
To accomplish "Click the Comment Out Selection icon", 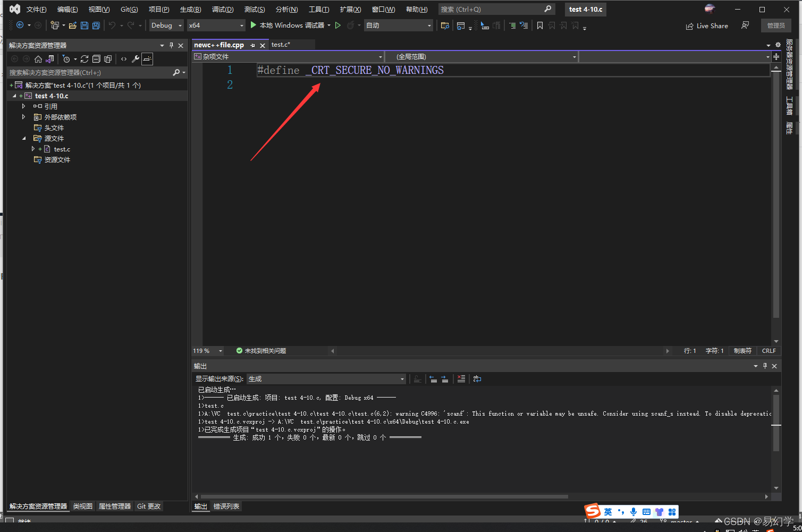I will point(512,26).
